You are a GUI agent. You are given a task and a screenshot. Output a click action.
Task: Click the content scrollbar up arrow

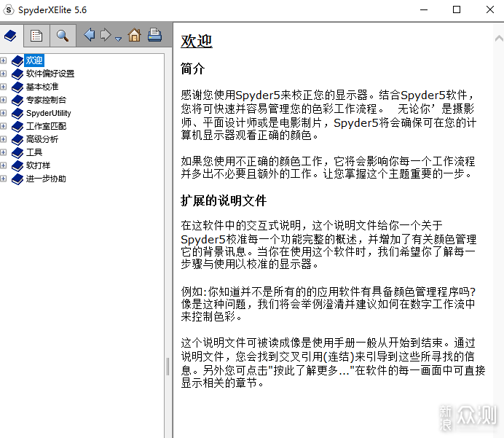point(499,39)
